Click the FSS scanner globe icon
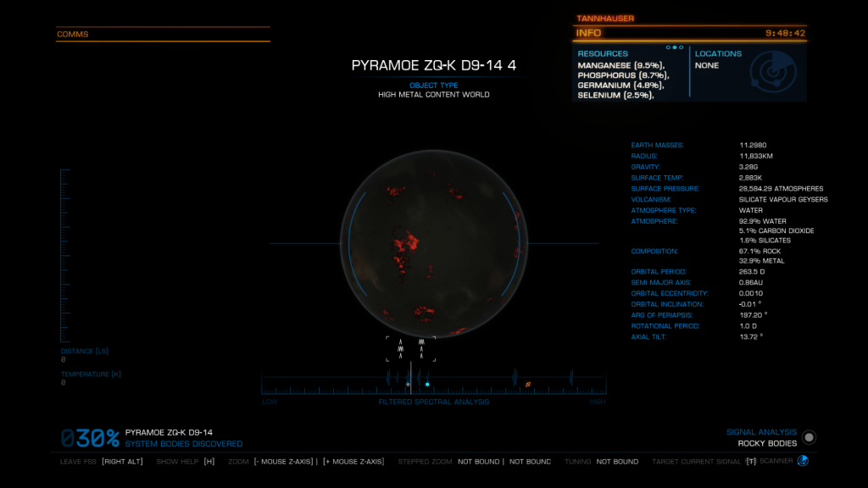The image size is (868, 488). (803, 461)
